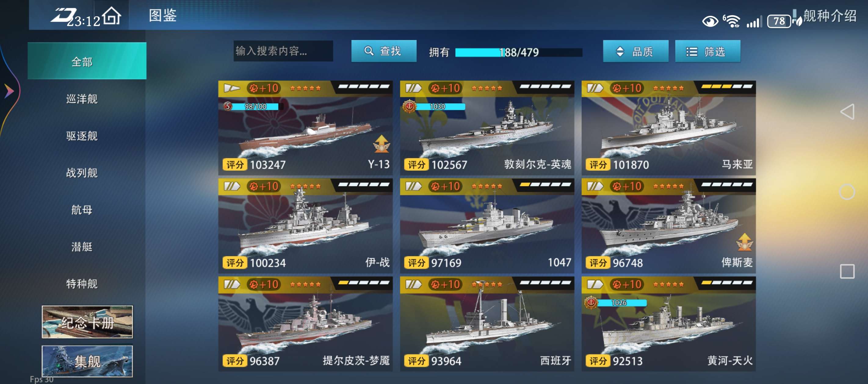Screen dimensions: 868x384
Task: Tap the Android home circle button
Action: click(847, 192)
